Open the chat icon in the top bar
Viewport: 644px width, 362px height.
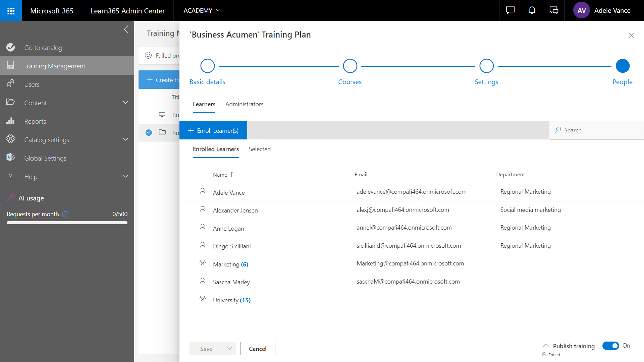[510, 10]
